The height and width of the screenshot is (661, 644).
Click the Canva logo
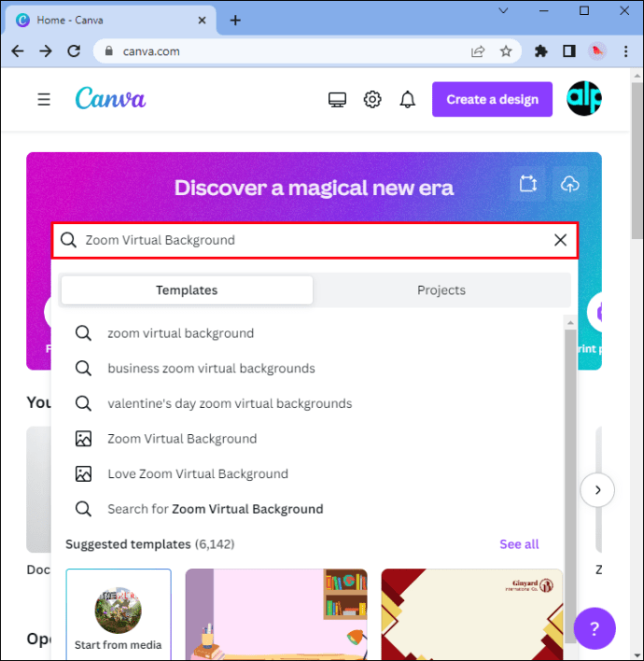tap(110, 99)
